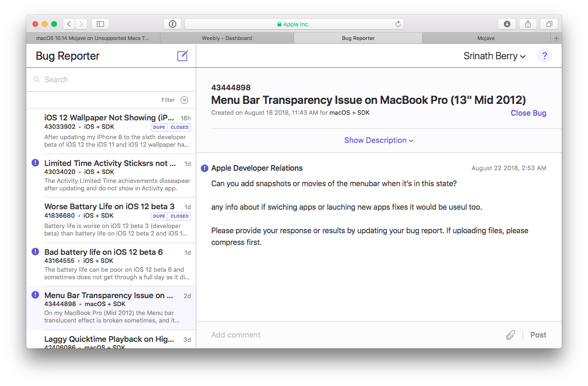Click the Apple Developer Relations sender name
Viewport: 588px width, 386px height.
[257, 168]
